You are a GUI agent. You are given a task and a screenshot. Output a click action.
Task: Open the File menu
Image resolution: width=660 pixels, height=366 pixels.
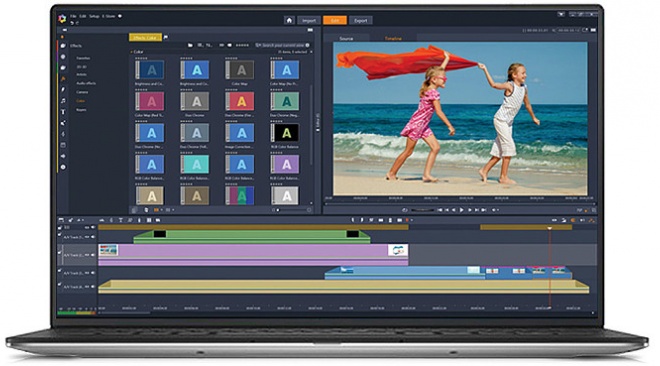tap(73, 16)
